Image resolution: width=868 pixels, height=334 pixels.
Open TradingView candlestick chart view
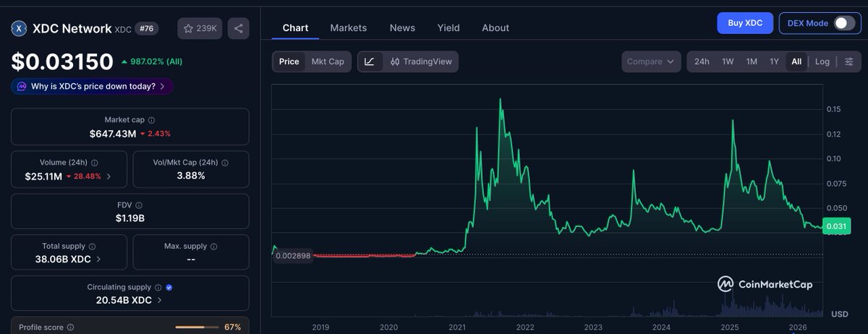click(x=421, y=61)
